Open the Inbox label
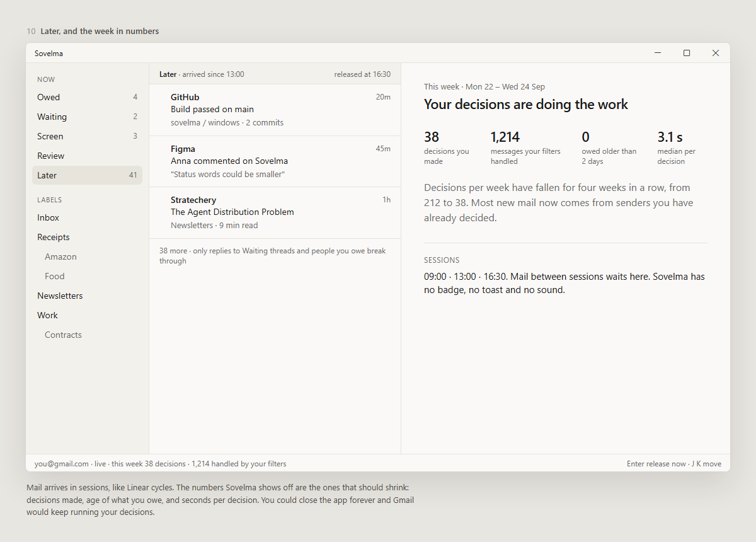This screenshot has width=756, height=542. click(87, 217)
